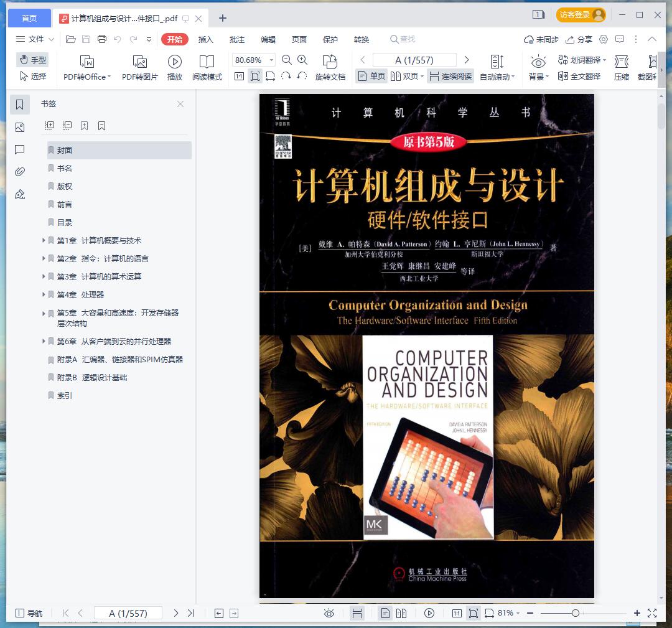Start slideshow with 播放 button
The height and width of the screenshot is (628, 672).
[x=174, y=68]
